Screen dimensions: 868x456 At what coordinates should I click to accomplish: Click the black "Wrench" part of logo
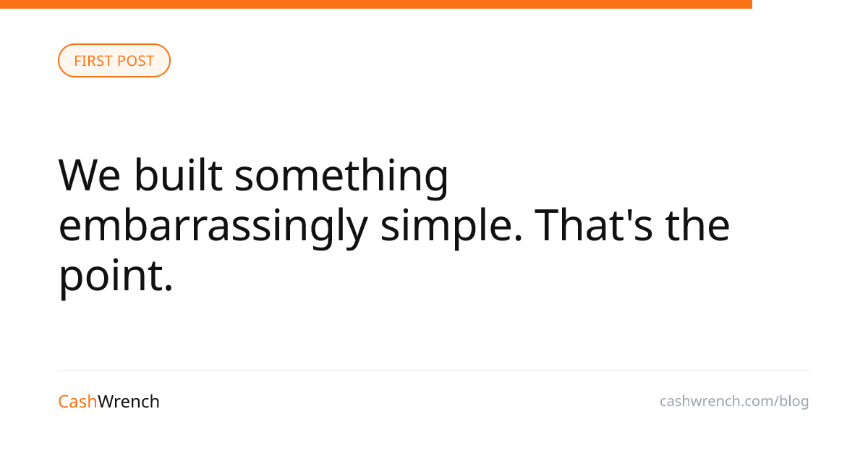coord(129,402)
